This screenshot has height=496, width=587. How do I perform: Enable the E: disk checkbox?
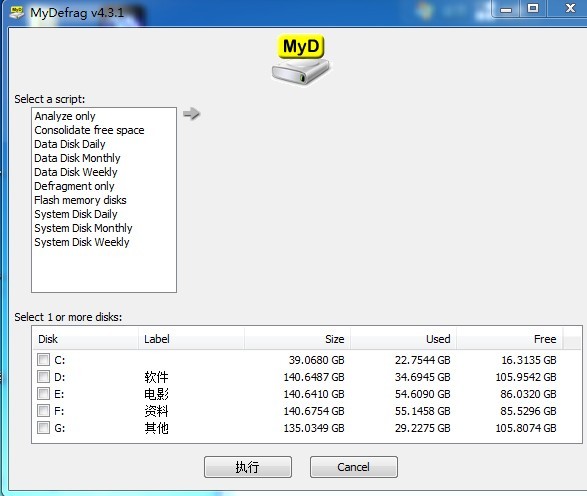[43, 393]
